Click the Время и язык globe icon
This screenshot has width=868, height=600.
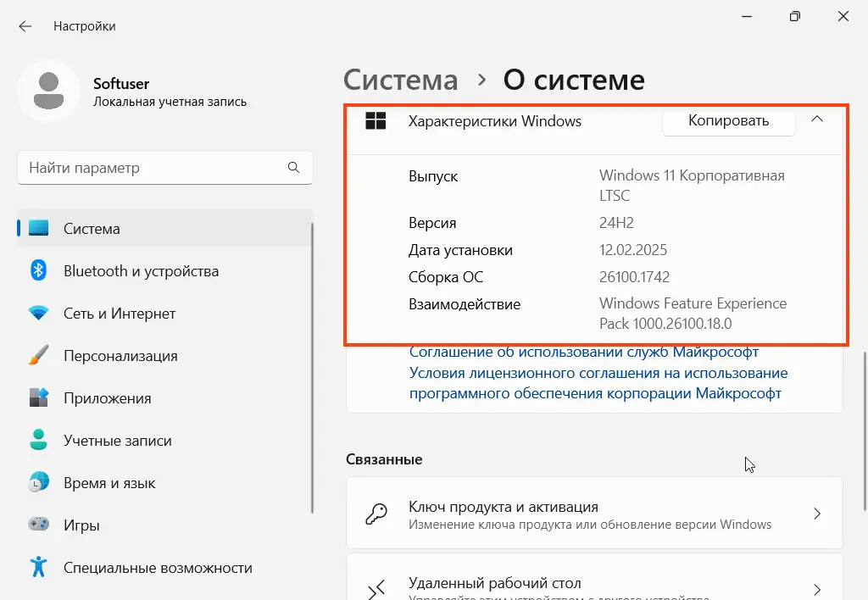click(x=39, y=482)
